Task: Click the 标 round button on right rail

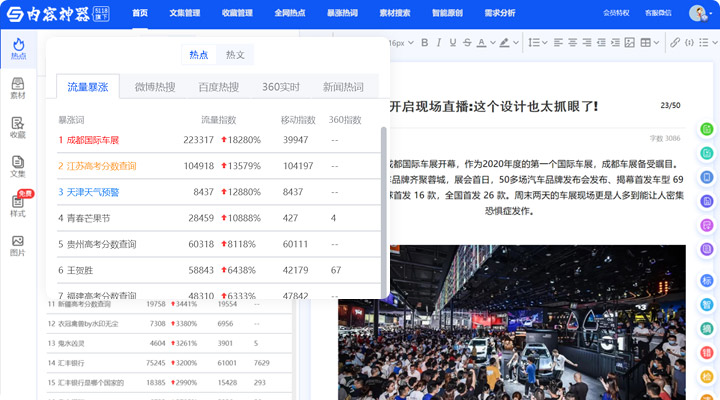Action: tap(707, 280)
